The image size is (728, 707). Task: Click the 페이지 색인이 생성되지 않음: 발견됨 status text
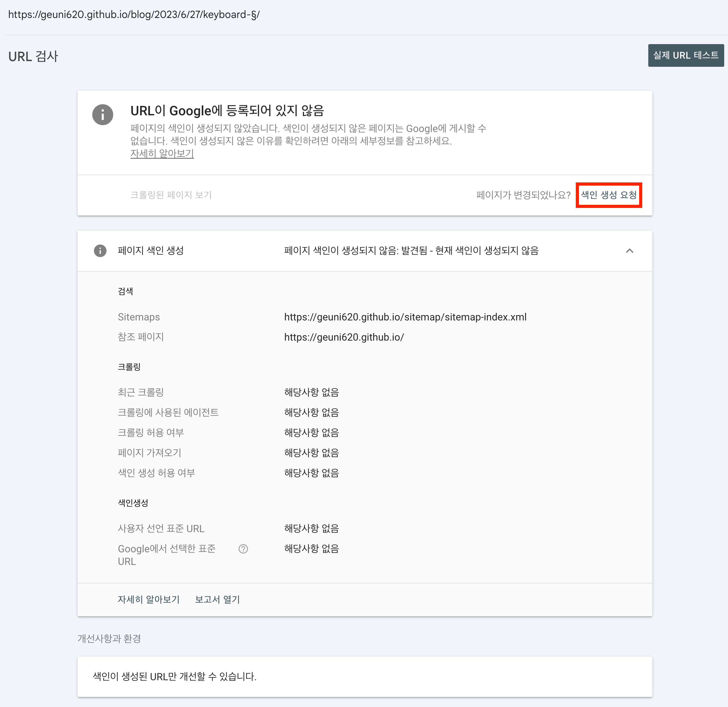click(411, 251)
